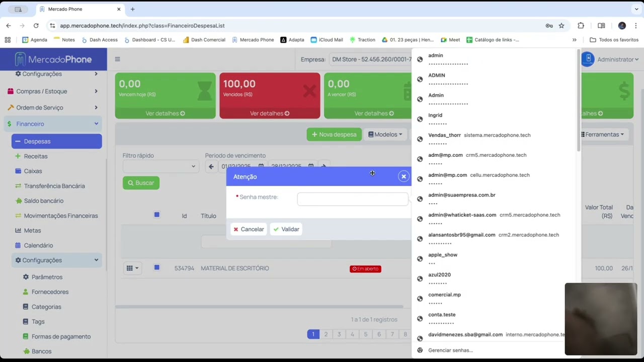
Task: Collapse the lower Configurações section
Action: [57, 260]
